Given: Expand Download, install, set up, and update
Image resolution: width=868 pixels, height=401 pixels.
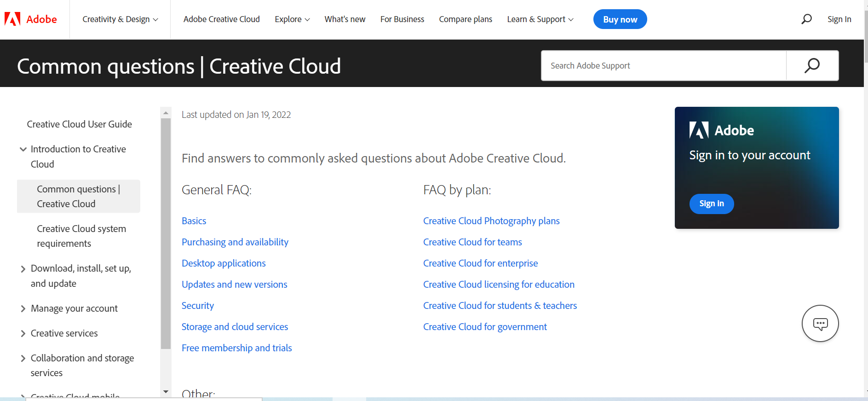Looking at the screenshot, I should (x=23, y=269).
